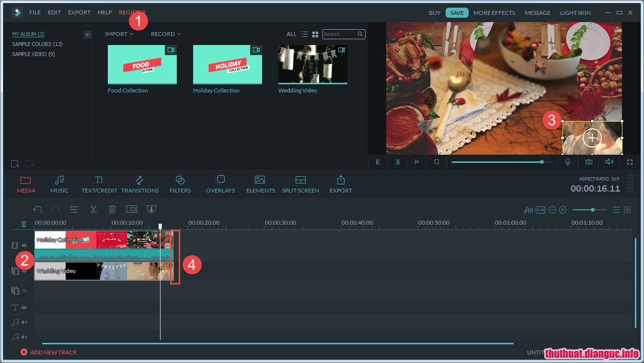Open the Overlays tab

pyautogui.click(x=220, y=184)
